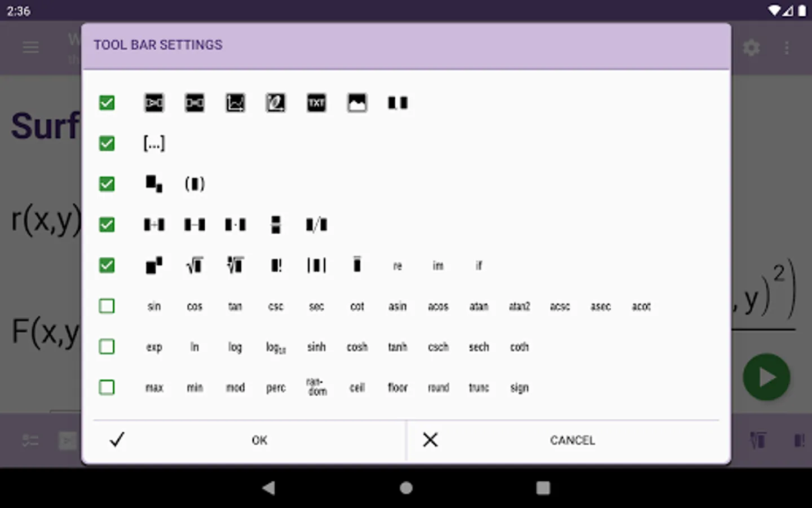This screenshot has width=812, height=508.
Task: Tap the Android home navigation button
Action: click(406, 488)
